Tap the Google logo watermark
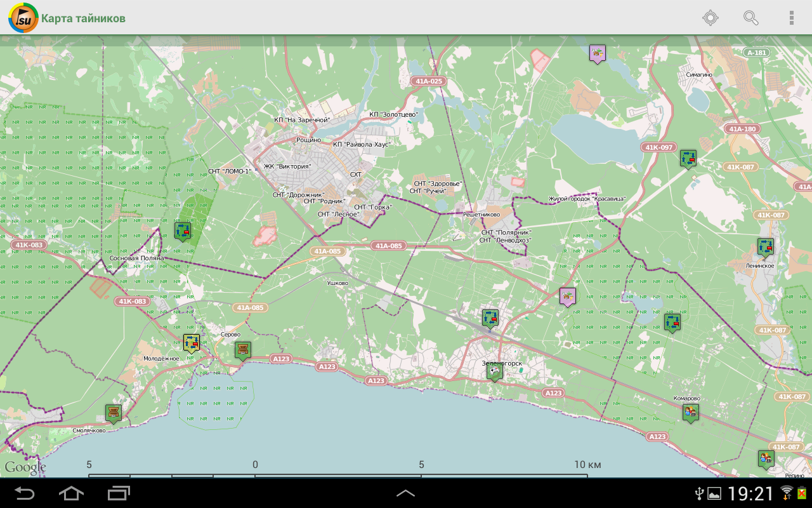Image resolution: width=812 pixels, height=508 pixels. (x=25, y=467)
